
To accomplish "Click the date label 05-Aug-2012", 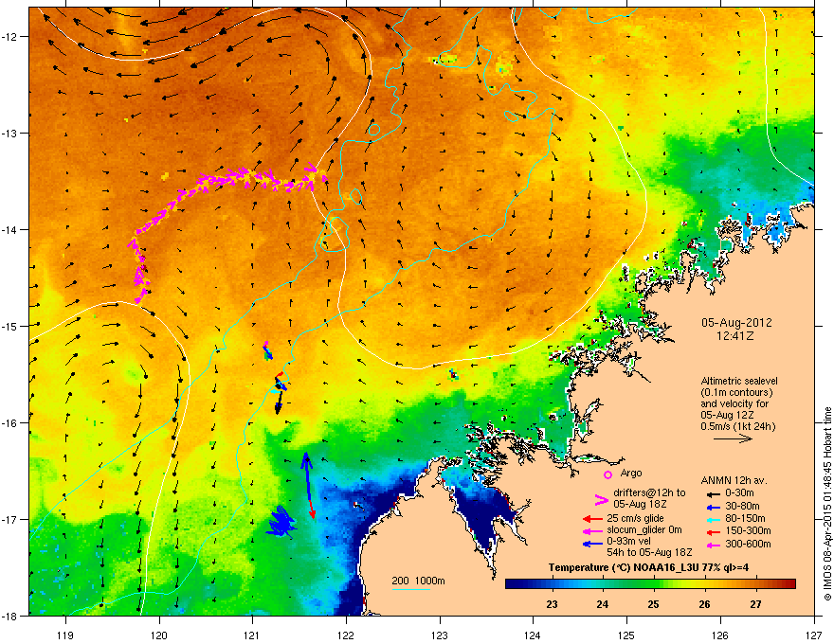I will pos(736,323).
